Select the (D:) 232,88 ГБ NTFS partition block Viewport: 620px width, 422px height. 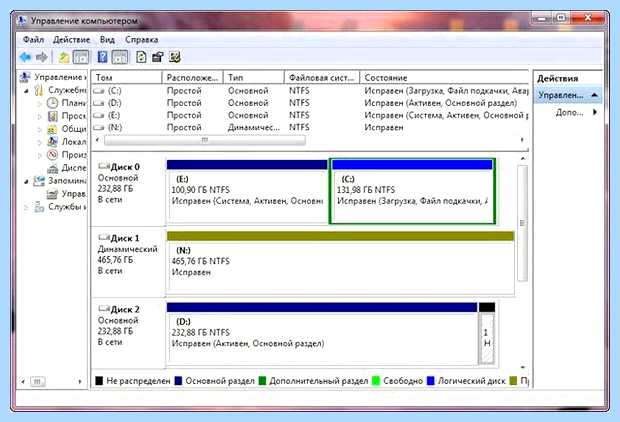(x=322, y=334)
